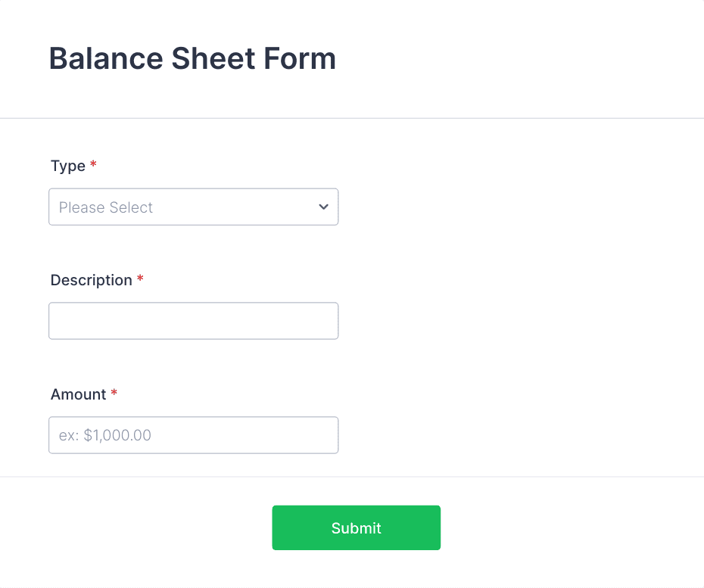This screenshot has width=704, height=588.
Task: Click the "ex: $1,000.00" placeholder field
Action: pos(193,434)
